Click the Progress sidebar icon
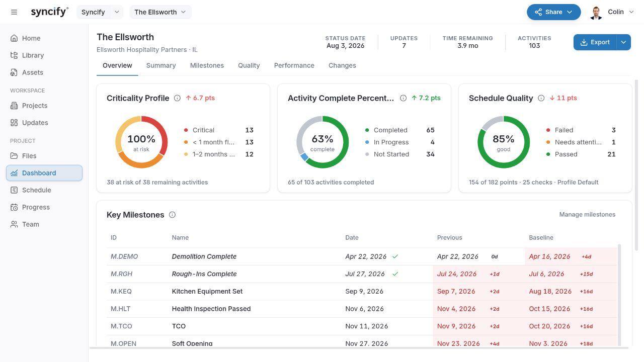This screenshot has width=644, height=362. pos(14,207)
